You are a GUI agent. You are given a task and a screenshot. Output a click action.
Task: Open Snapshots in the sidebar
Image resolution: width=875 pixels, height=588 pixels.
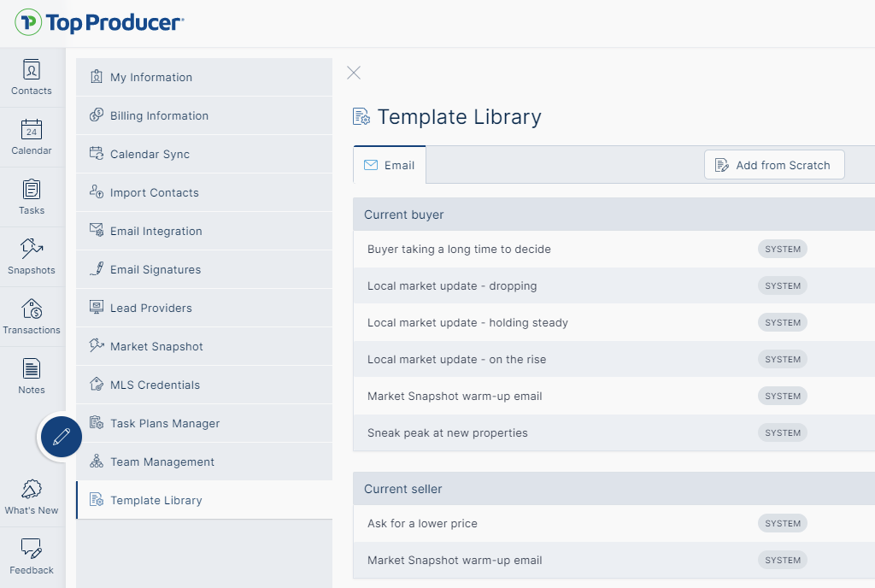point(32,256)
